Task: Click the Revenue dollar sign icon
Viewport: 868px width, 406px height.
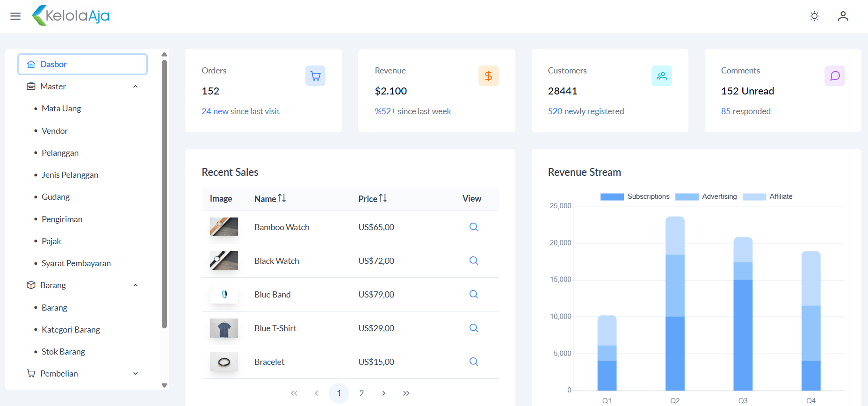Action: (x=488, y=76)
